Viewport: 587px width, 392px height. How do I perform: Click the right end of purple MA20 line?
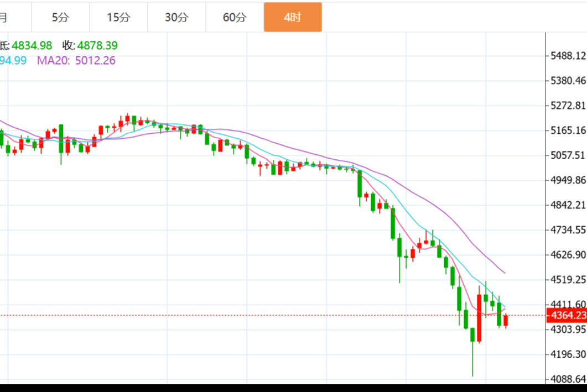tap(504, 273)
